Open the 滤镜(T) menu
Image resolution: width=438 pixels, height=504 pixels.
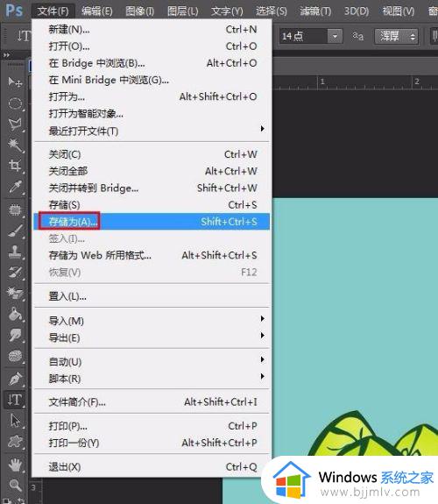tap(315, 11)
